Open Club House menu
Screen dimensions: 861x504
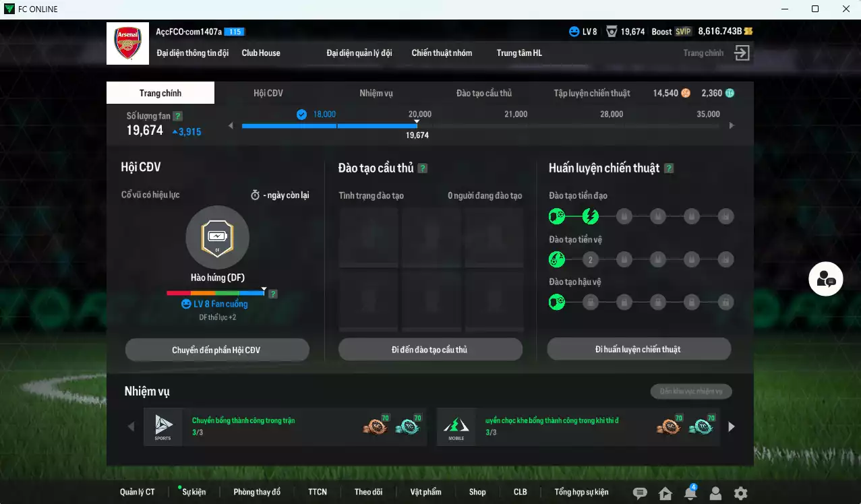tap(261, 53)
